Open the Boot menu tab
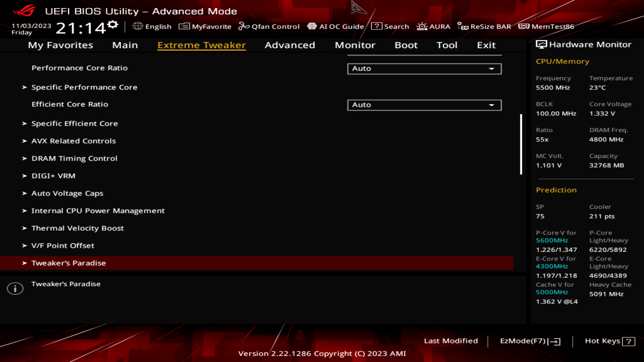This screenshot has height=362, width=644. click(x=406, y=45)
